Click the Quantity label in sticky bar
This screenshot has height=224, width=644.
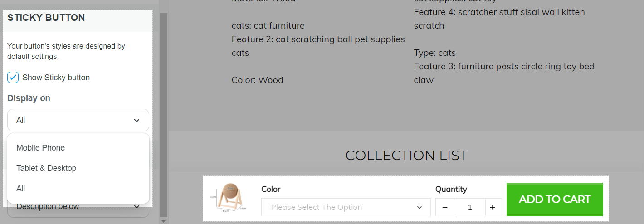click(451, 189)
